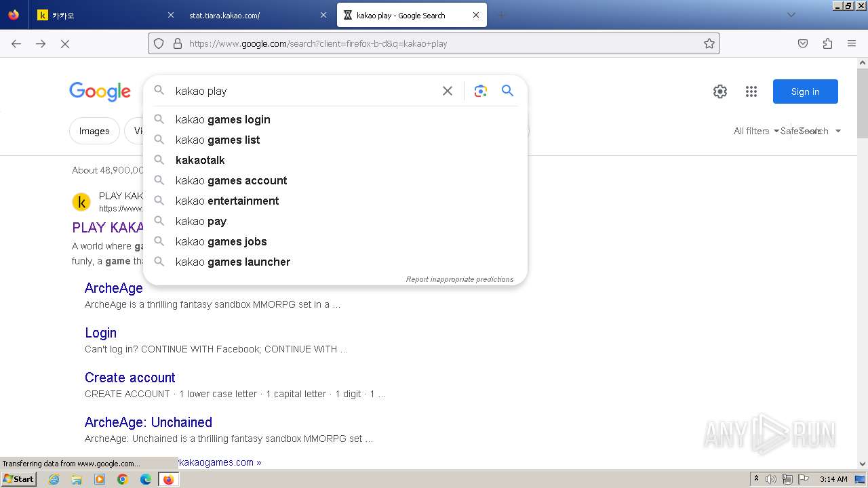Click Firefox taskbar button
The width and height of the screenshot is (868, 488).
coord(168,479)
